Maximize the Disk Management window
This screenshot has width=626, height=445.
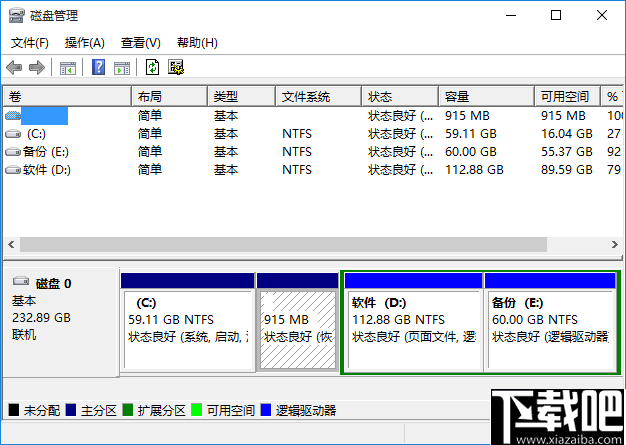[x=556, y=16]
